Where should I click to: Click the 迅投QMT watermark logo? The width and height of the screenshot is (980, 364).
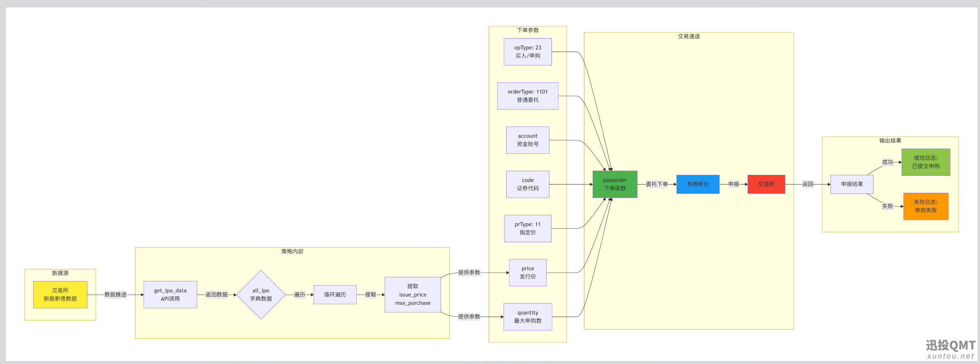(x=950, y=349)
